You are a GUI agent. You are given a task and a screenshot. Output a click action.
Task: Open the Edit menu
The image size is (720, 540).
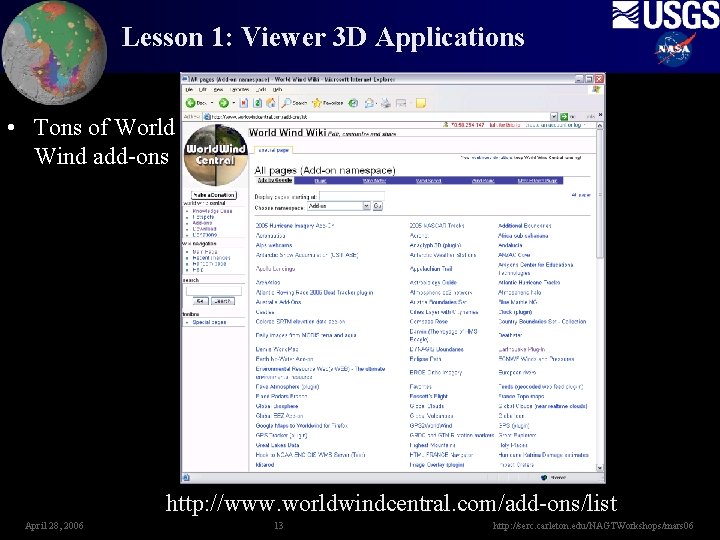click(x=202, y=90)
